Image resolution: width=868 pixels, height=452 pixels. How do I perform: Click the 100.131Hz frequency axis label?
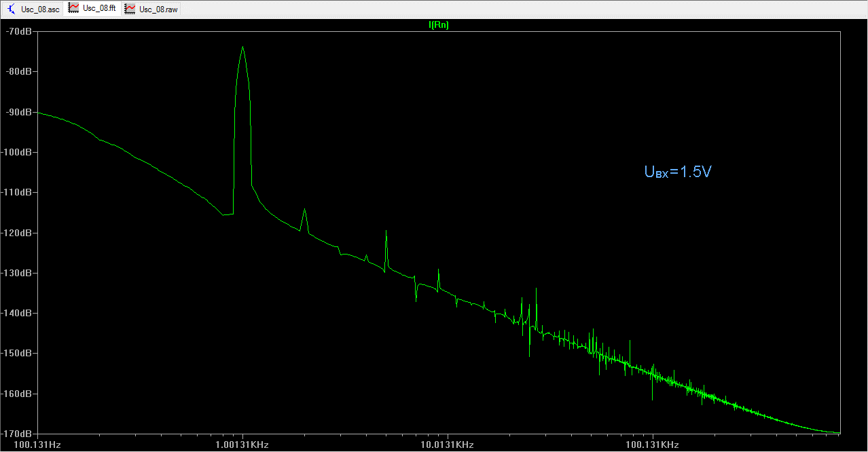pos(37,445)
